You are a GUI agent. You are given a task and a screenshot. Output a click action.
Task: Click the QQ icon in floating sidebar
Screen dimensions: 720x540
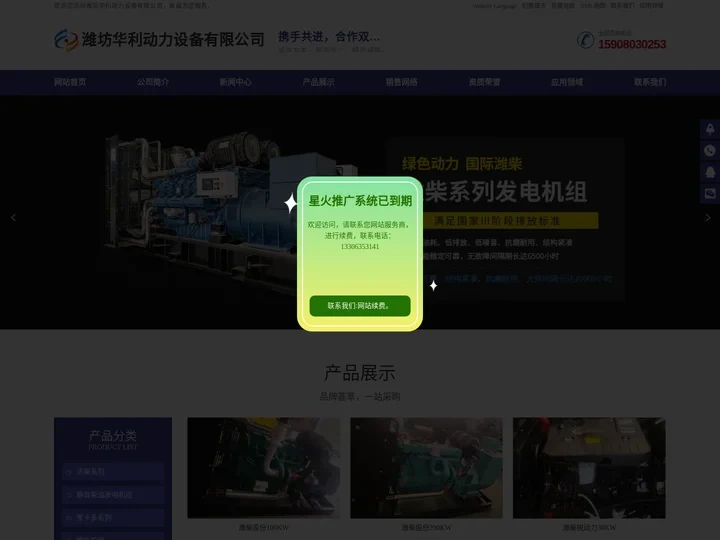pos(710,172)
